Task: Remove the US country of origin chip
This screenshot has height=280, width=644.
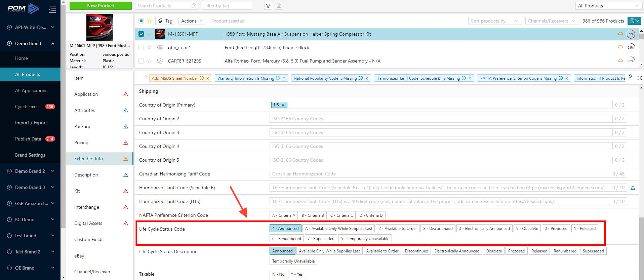Action: (x=283, y=105)
